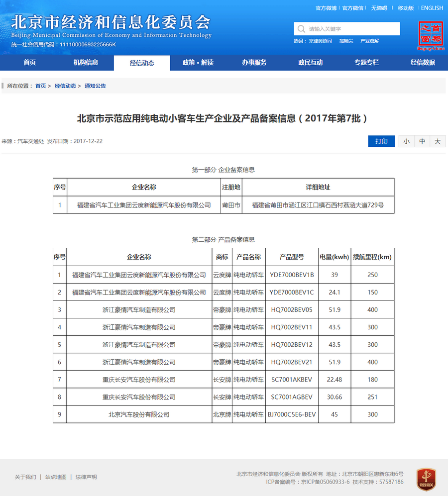Click the 251 range value cell
Viewport: 448px width, 496px height.
click(372, 397)
